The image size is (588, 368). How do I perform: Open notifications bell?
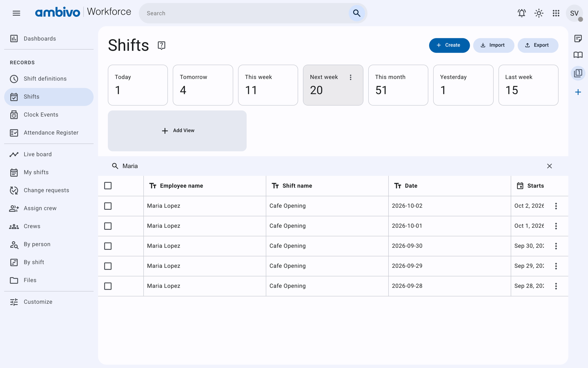coord(521,13)
